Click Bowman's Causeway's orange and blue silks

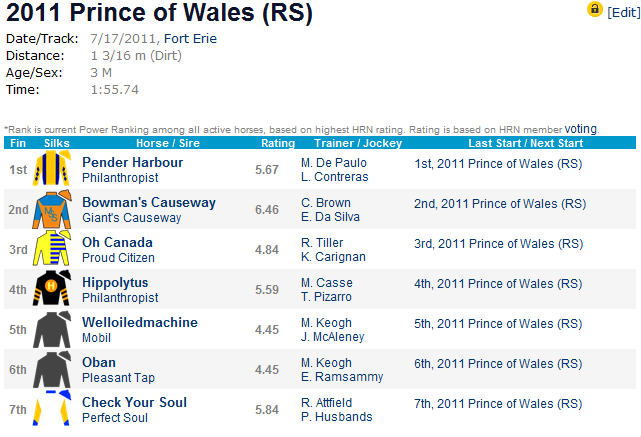click(52, 209)
